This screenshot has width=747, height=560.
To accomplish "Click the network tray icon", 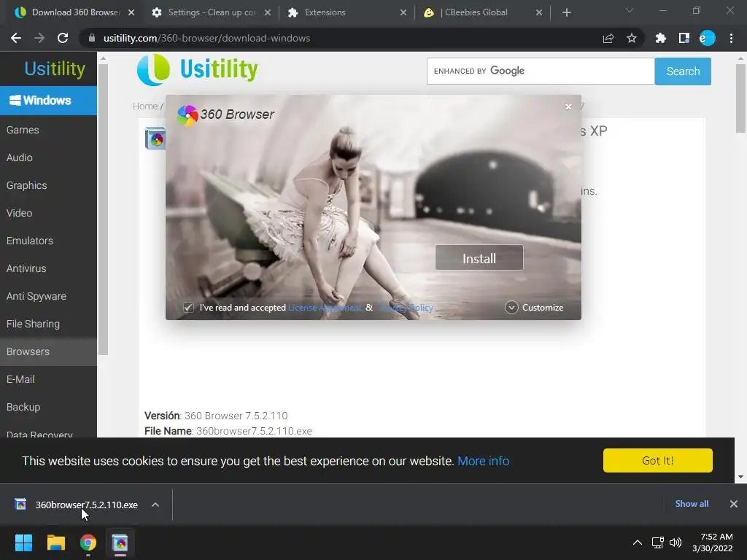I will [658, 542].
